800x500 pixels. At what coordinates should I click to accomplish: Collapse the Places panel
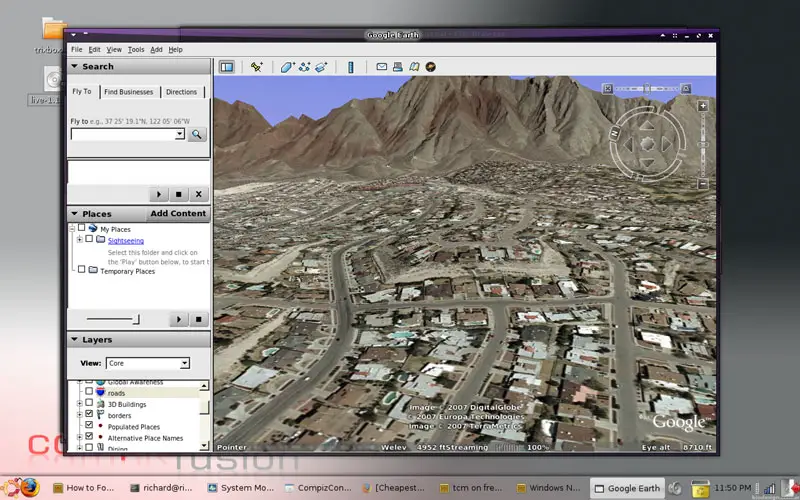click(x=74, y=214)
